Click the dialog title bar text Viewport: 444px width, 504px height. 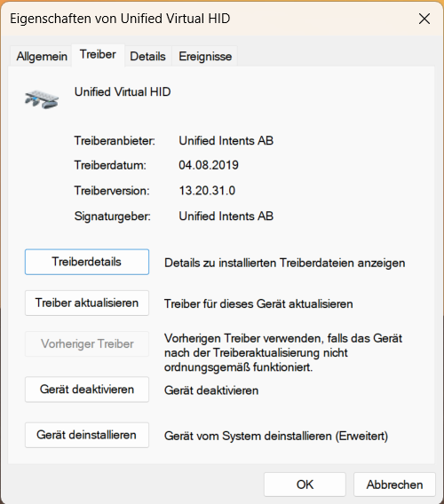120,19
